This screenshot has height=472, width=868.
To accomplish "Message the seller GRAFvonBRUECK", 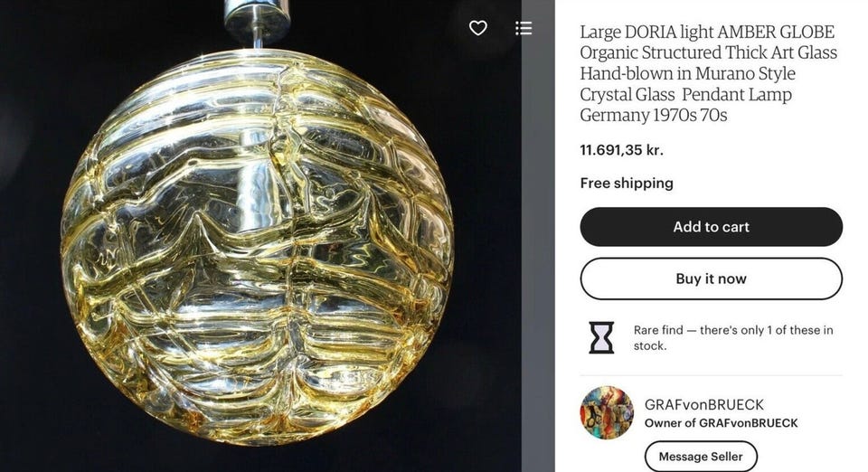I will pos(701,457).
